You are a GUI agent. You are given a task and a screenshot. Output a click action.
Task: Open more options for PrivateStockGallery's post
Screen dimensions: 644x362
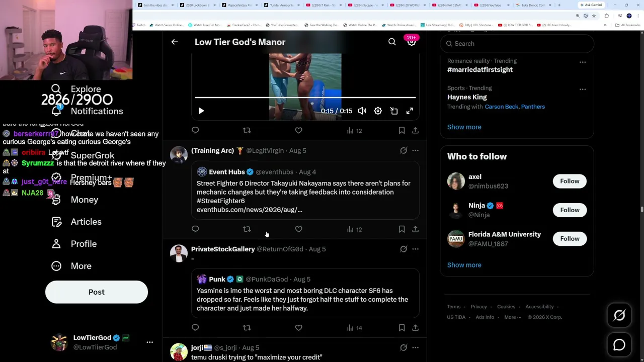click(415, 249)
